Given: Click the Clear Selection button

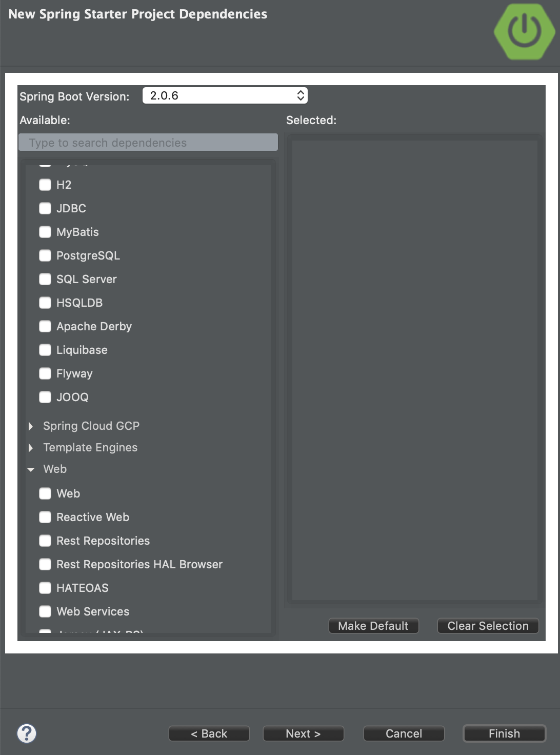Looking at the screenshot, I should pos(488,626).
